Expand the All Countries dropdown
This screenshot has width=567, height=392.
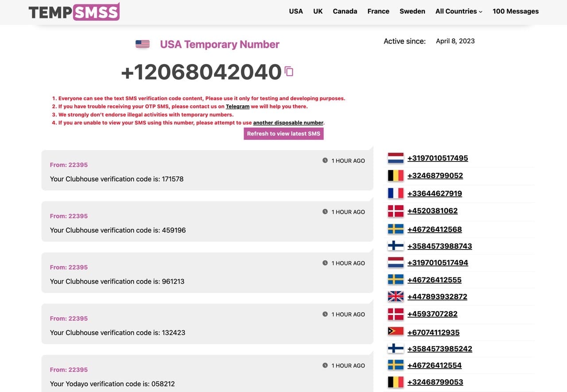pyautogui.click(x=458, y=12)
